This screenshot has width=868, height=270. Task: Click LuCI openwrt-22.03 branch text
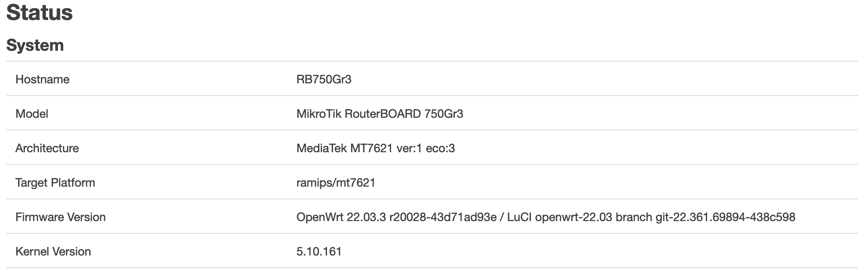pos(579,217)
